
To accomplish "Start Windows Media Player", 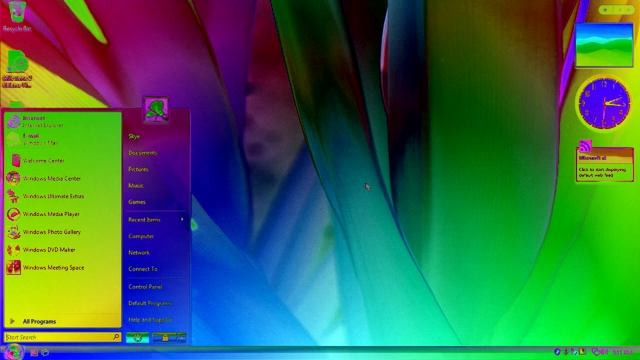I will [x=62, y=214].
